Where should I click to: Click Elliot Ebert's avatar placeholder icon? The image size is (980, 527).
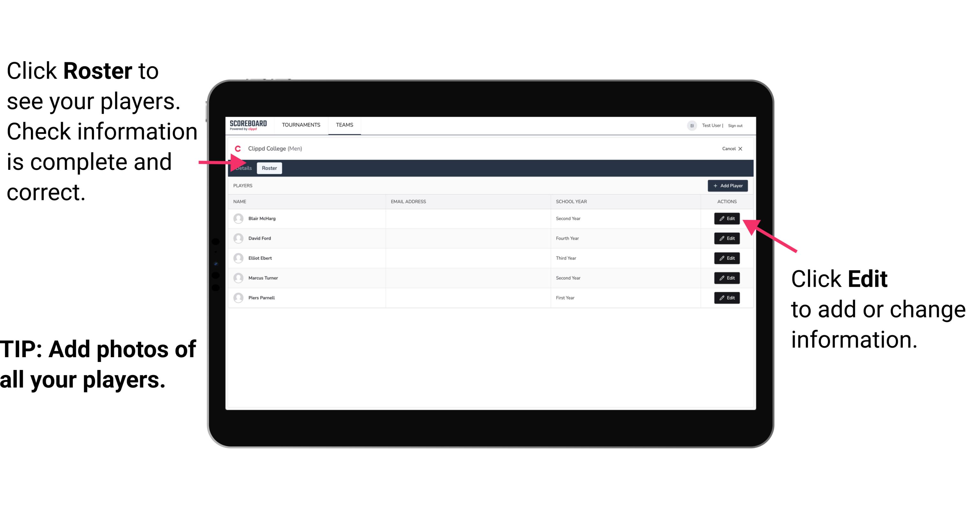(x=238, y=258)
